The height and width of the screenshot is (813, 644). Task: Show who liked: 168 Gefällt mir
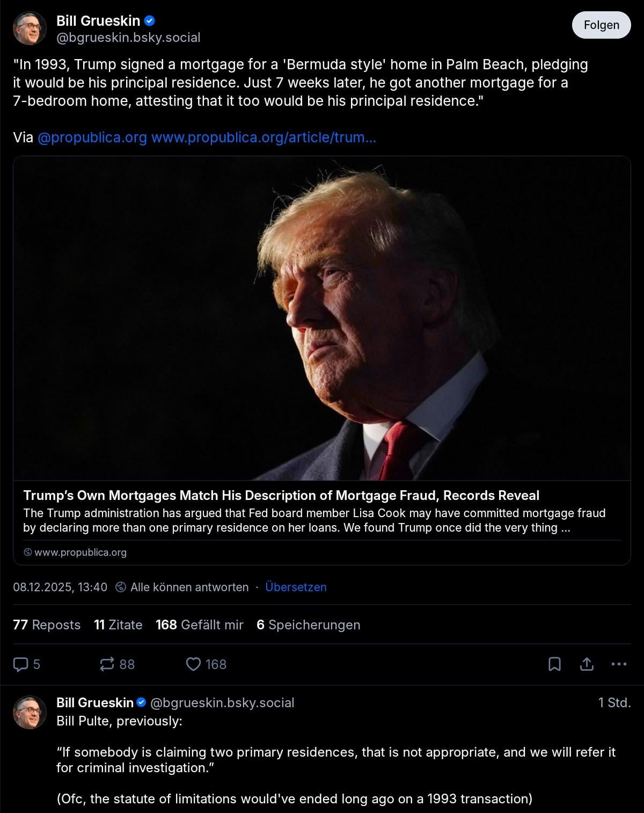click(200, 625)
